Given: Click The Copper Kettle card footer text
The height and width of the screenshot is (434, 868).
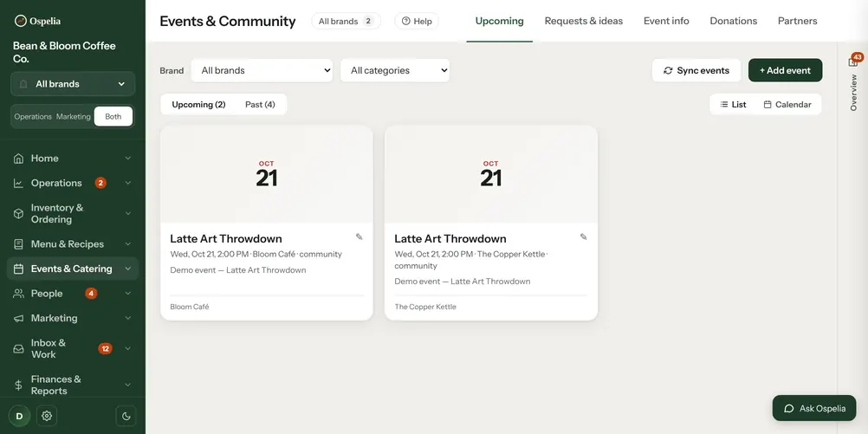Looking at the screenshot, I should click(425, 307).
